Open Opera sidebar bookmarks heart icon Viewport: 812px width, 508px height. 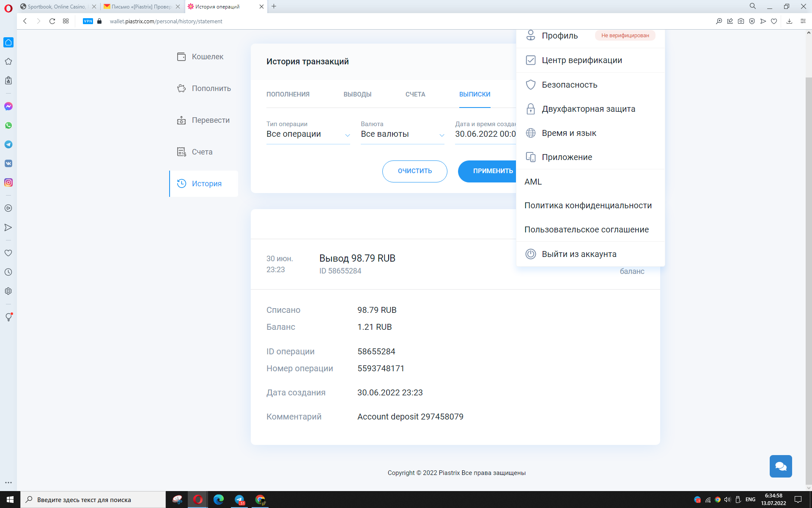8,253
